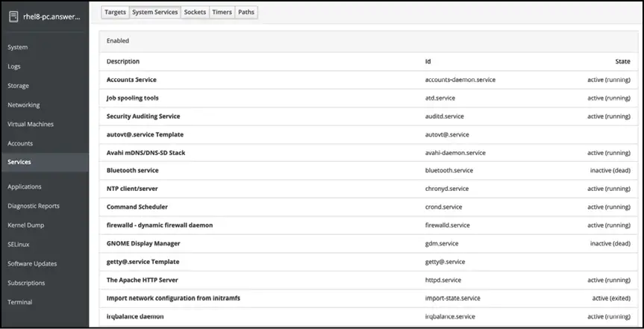
Task: Navigate to Networking in the sidebar
Action: [x=24, y=105]
